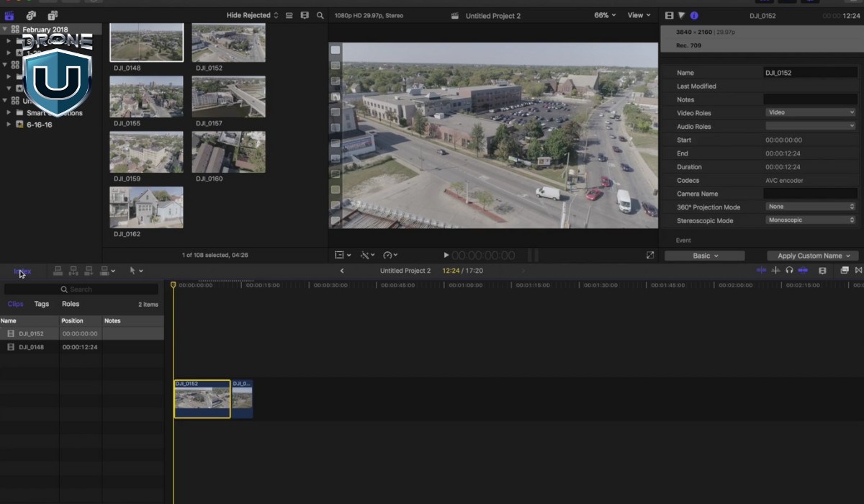This screenshot has height=504, width=864.
Task: Click the Basic metadata view button
Action: pos(704,256)
